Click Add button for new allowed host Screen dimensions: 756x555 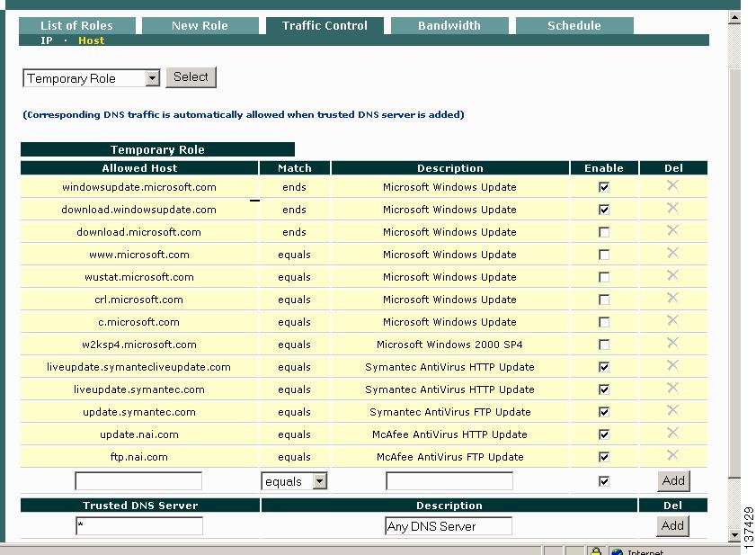pos(673,480)
